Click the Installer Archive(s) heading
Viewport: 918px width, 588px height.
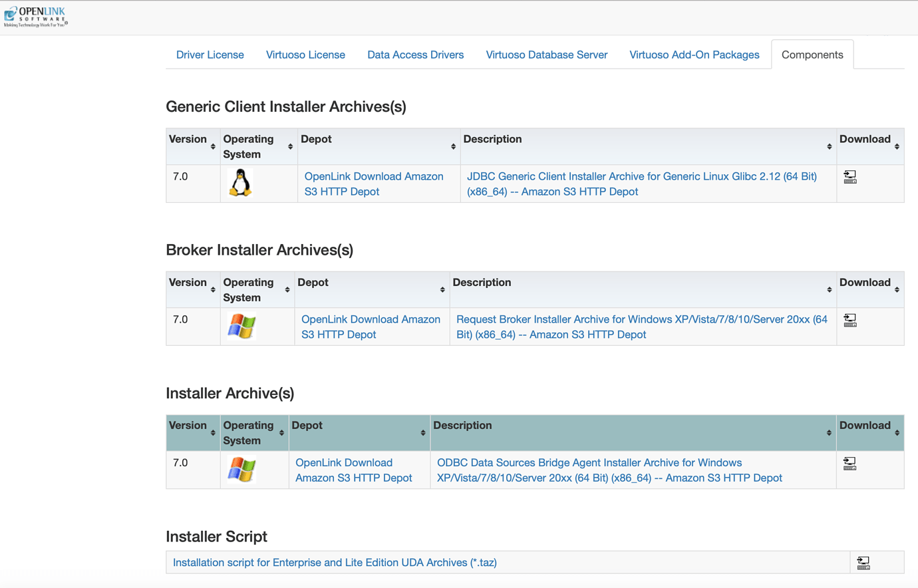coord(230,393)
